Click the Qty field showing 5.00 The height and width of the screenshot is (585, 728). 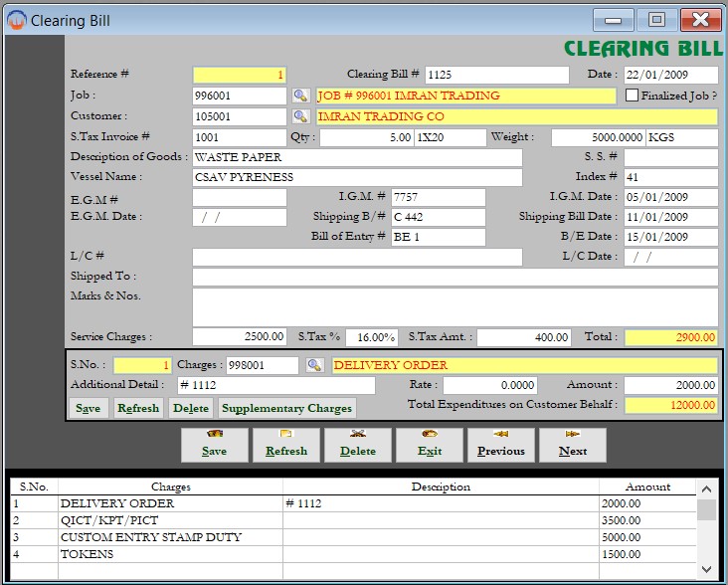366,137
